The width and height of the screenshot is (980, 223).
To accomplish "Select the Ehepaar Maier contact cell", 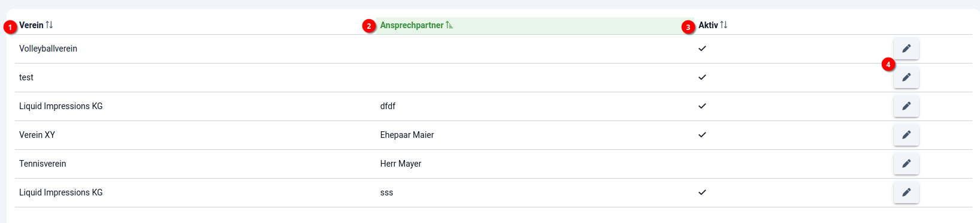I will point(407,135).
